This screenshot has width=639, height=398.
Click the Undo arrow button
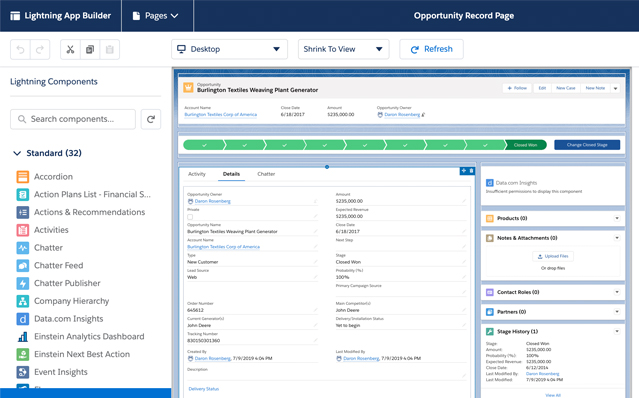(x=20, y=50)
